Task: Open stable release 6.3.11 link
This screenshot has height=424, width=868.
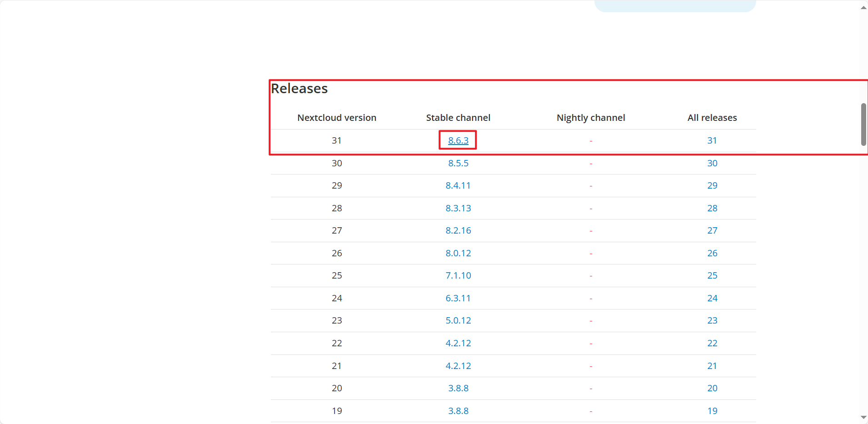Action: tap(458, 298)
